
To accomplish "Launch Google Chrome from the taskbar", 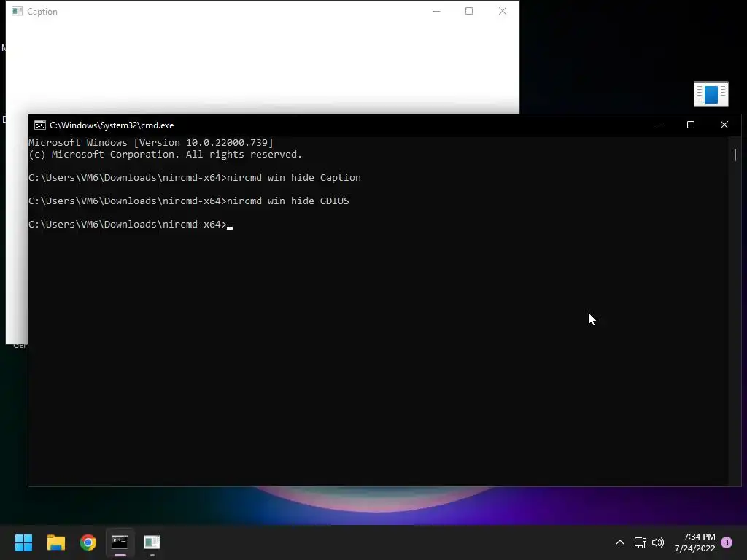I will 88,542.
